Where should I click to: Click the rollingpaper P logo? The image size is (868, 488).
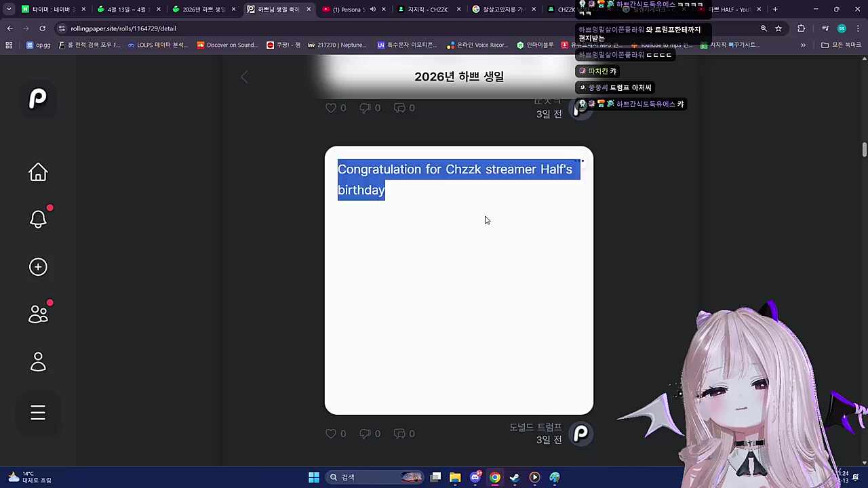click(38, 98)
